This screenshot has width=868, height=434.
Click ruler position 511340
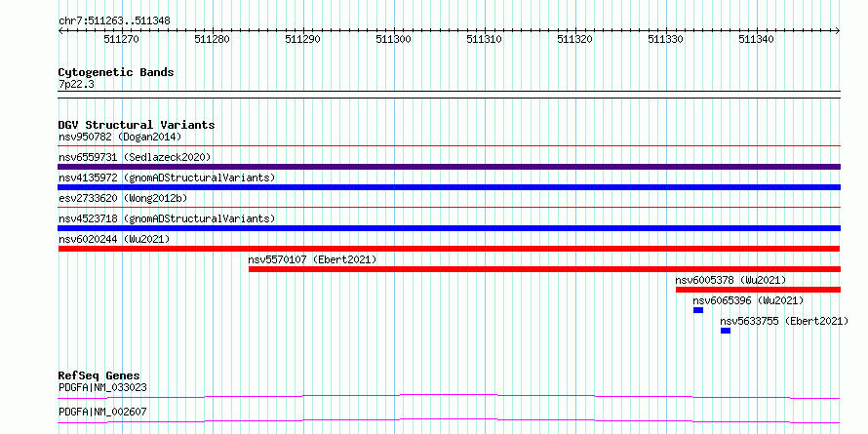tap(756, 39)
